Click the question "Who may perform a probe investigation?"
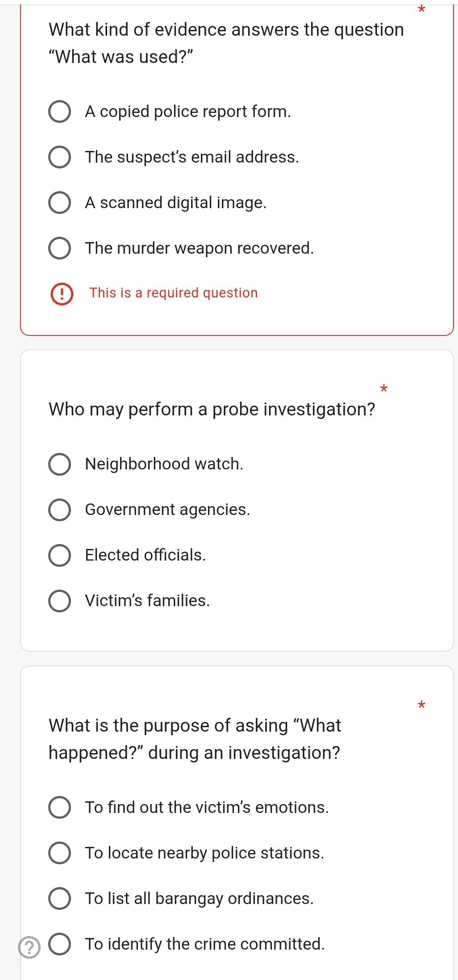The image size is (458, 980). 212,409
